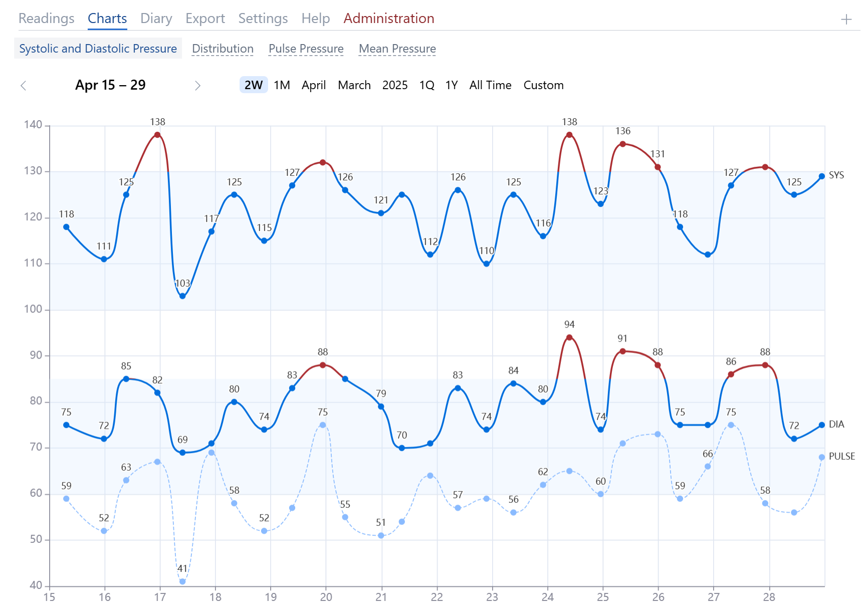867x616 pixels.
Task: Select the 1Q quarterly view
Action: click(426, 85)
